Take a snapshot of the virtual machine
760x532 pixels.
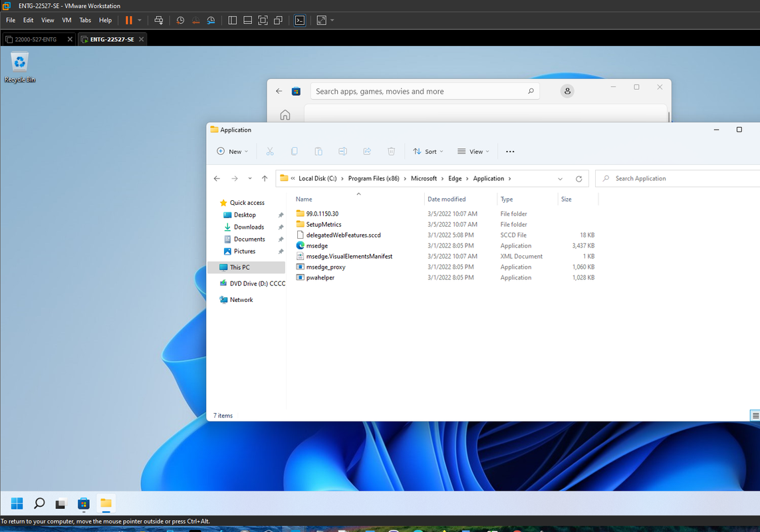tap(180, 21)
